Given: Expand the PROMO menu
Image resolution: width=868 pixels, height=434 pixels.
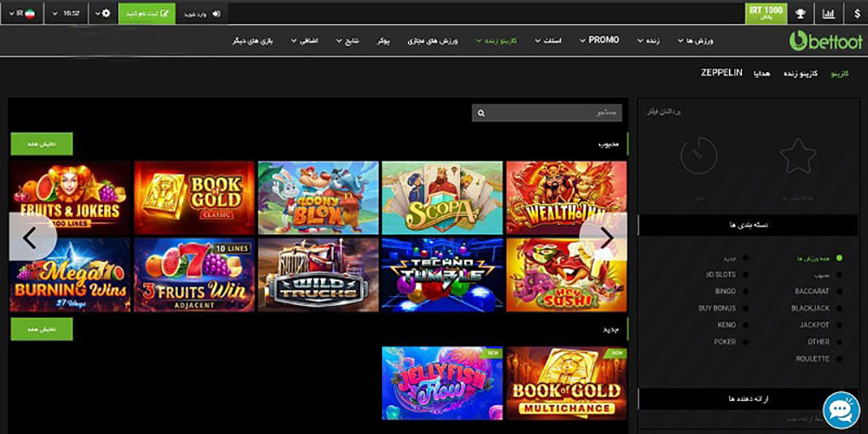Looking at the screenshot, I should click(600, 41).
